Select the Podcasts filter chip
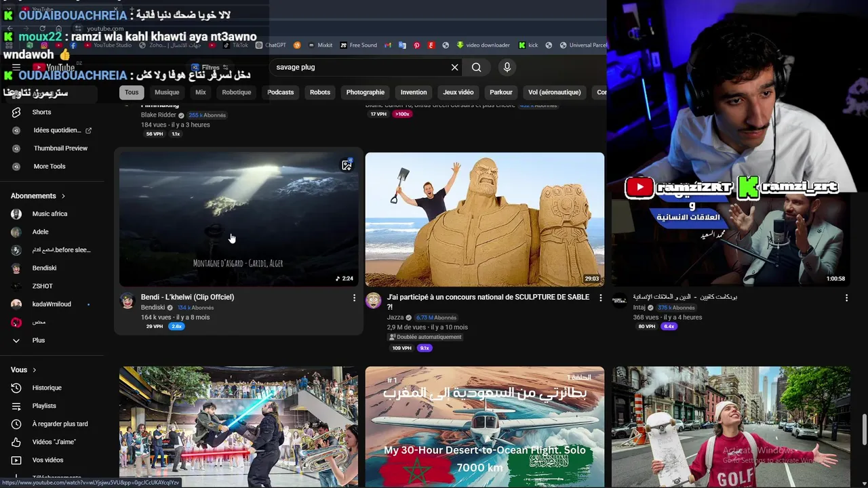Image resolution: width=868 pixels, height=488 pixels. [281, 92]
